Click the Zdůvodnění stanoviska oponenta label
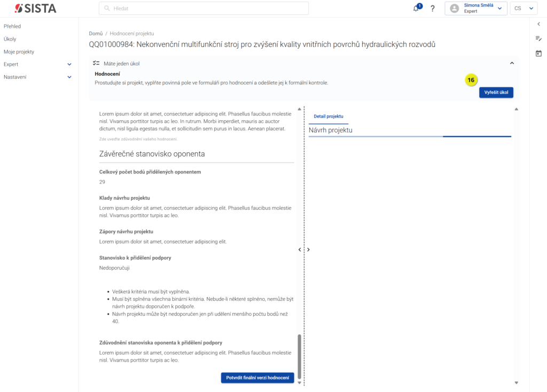Viewport: 547px width, 392px height. pyautogui.click(x=160, y=343)
